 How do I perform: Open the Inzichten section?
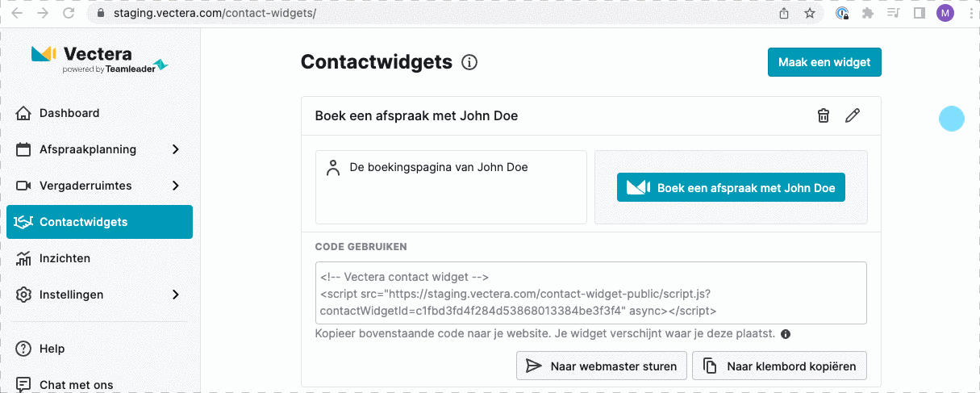coord(65,258)
